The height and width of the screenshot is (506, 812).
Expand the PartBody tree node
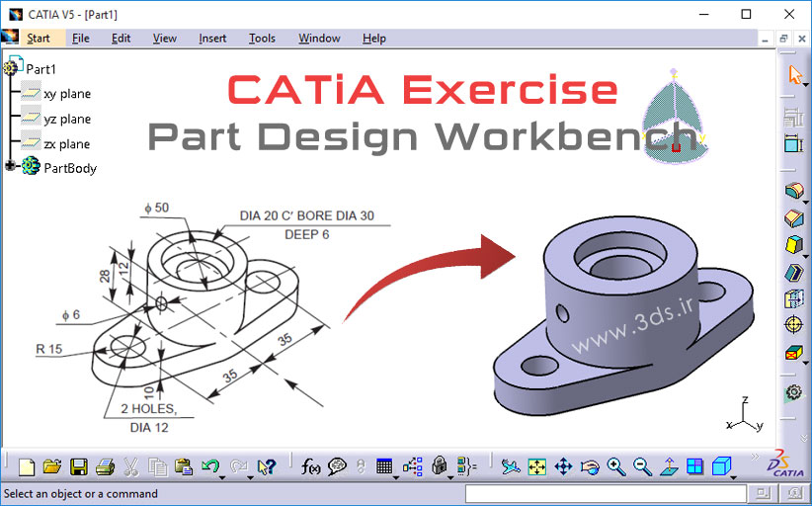[x=9, y=166]
